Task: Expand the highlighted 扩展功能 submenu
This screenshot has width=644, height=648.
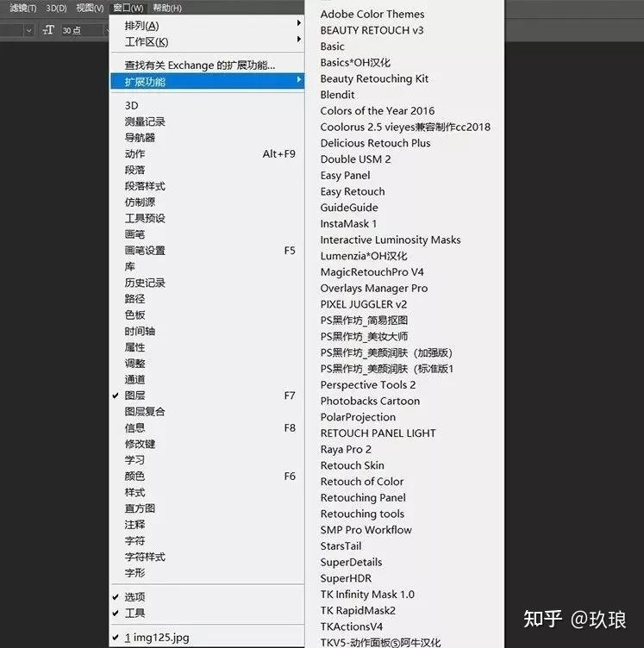Action: pos(207,81)
